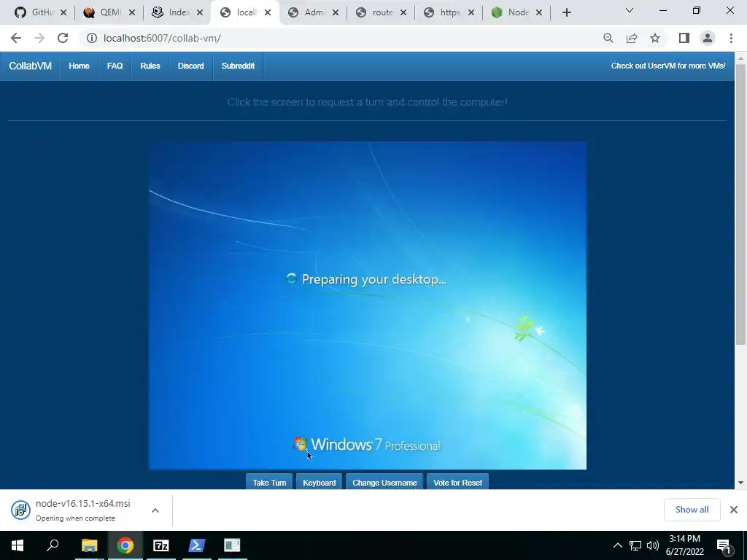The width and height of the screenshot is (747, 560).
Task: Go back to the previous page
Action: click(x=16, y=38)
